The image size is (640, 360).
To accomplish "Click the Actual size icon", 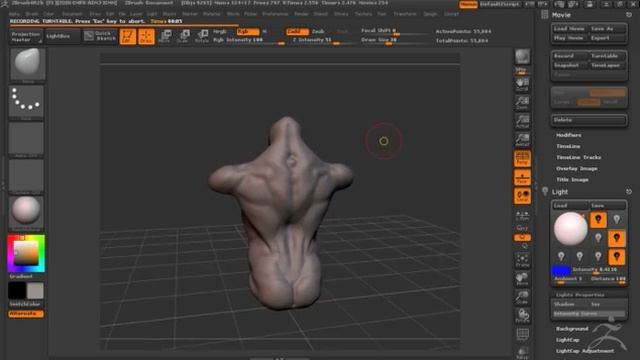I will (x=522, y=121).
